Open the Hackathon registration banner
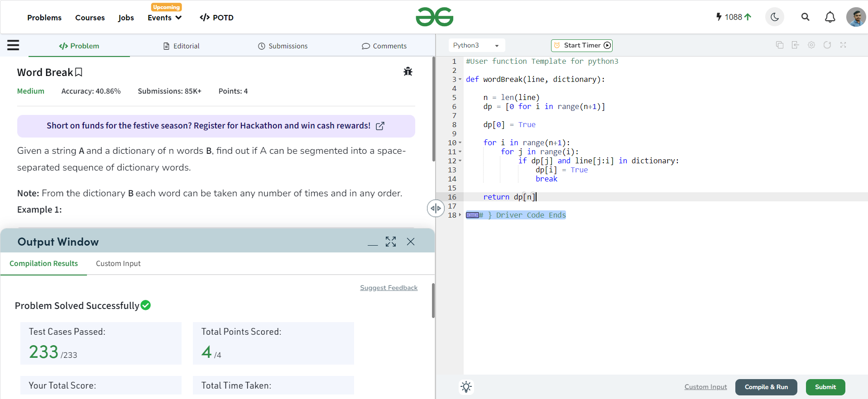 [x=216, y=126]
